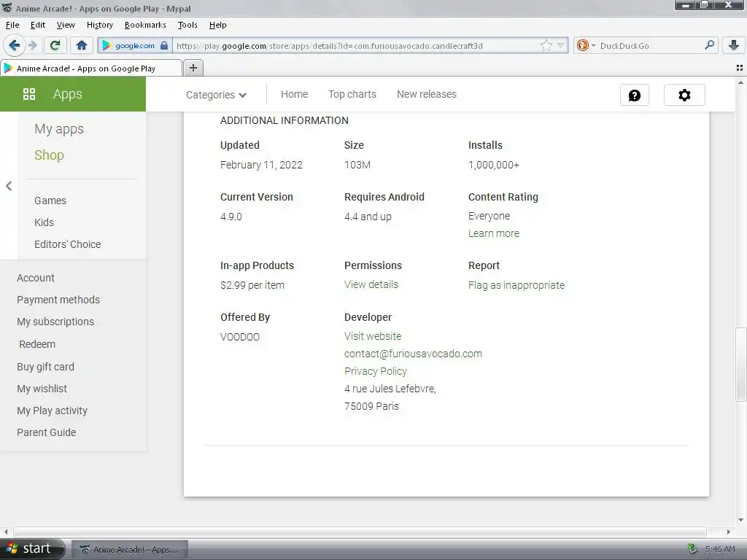Select Anime Arcade taskbar window button
This screenshot has width=747, height=560.
pyautogui.click(x=130, y=550)
